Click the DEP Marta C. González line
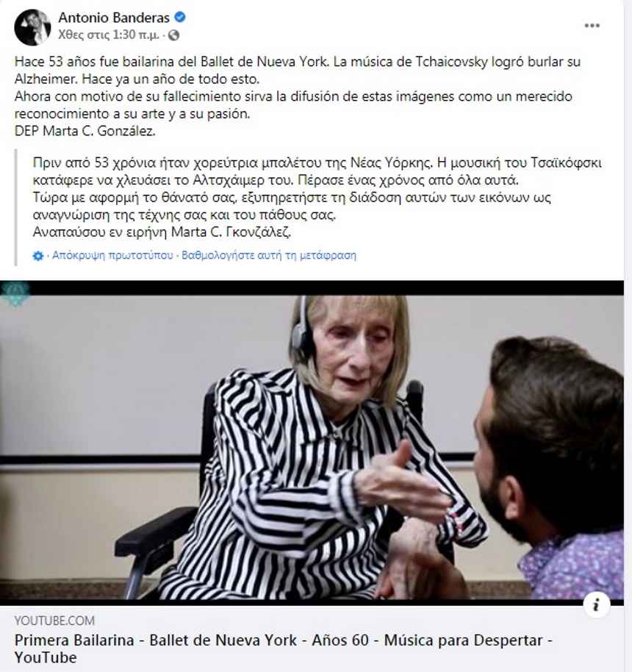632x672 pixels. coord(85,131)
